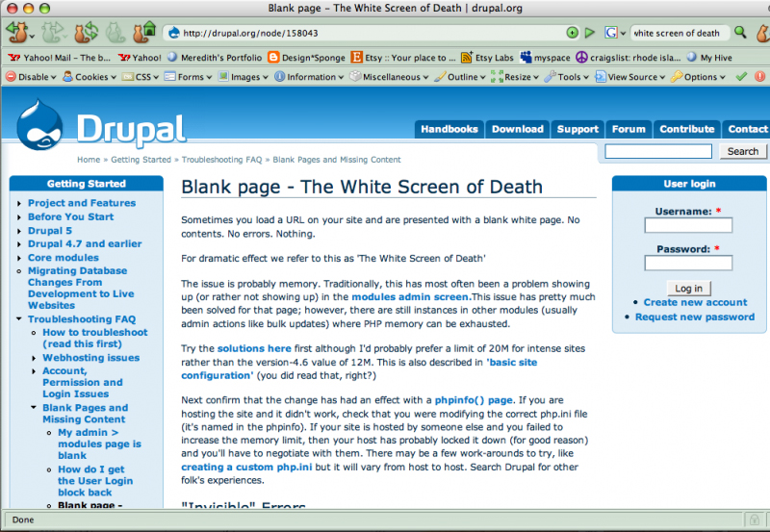Open the Design*Sponge bookmark

click(306, 58)
